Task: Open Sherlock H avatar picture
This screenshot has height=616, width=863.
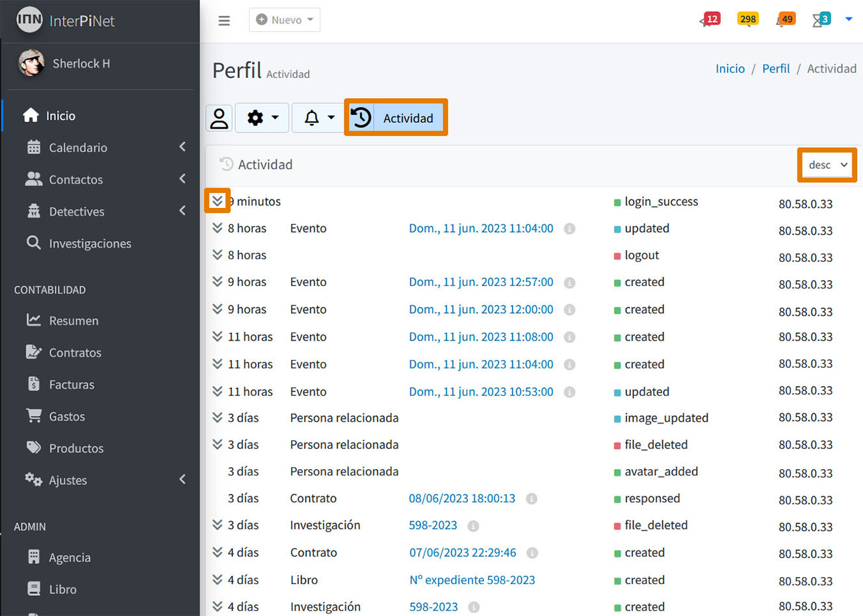Action: pyautogui.click(x=31, y=63)
